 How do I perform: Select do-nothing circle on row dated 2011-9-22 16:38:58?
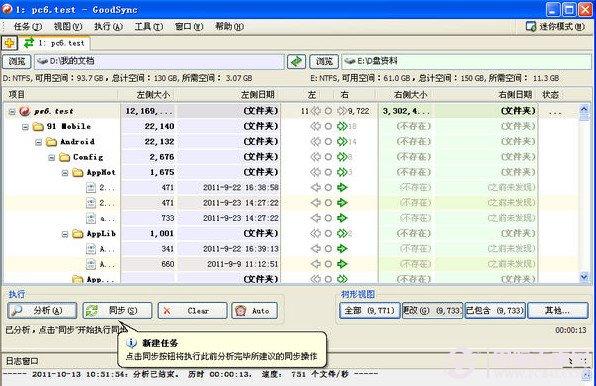point(328,187)
